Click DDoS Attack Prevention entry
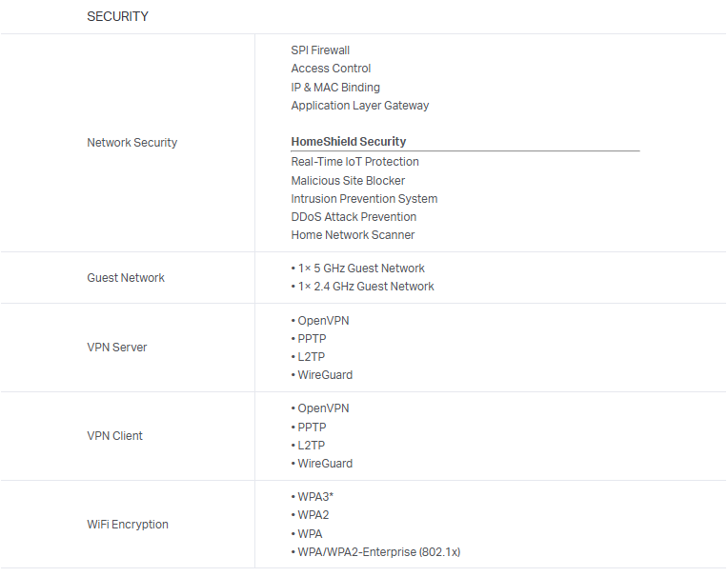This screenshot has height=577, width=728. click(354, 217)
